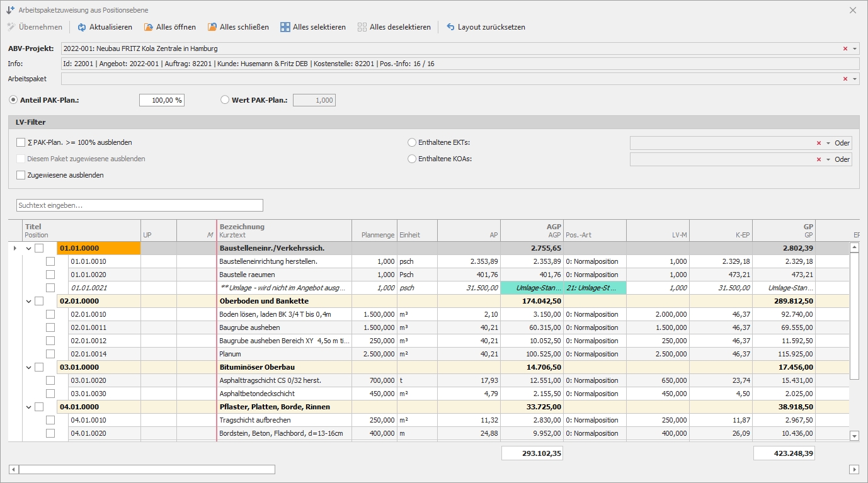Click the Alles selektieren grid icon

(x=285, y=27)
